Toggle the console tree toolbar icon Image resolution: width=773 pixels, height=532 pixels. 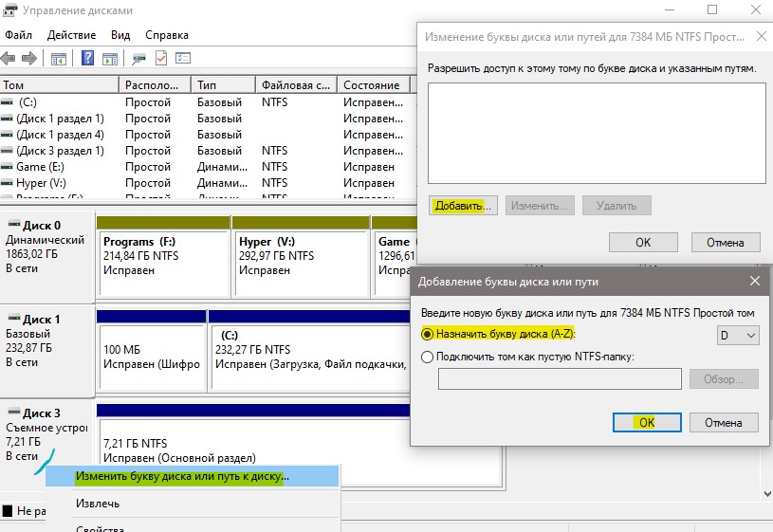[x=59, y=59]
